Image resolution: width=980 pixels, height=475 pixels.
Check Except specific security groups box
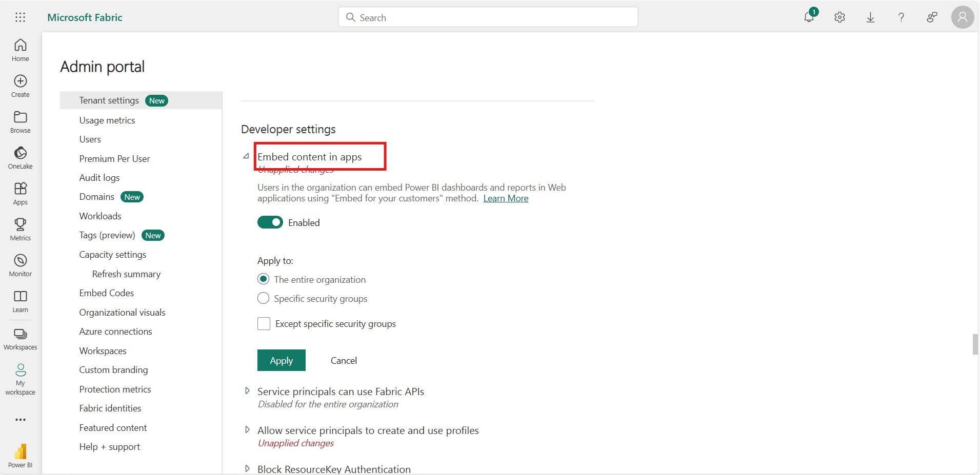coord(264,324)
